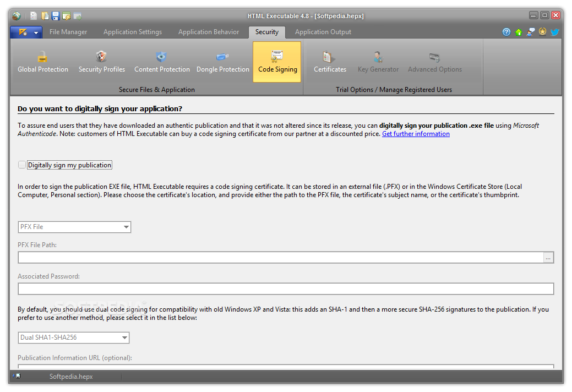Screen dimensions: 572x392
Task: Click the green home icon
Action: click(x=519, y=32)
